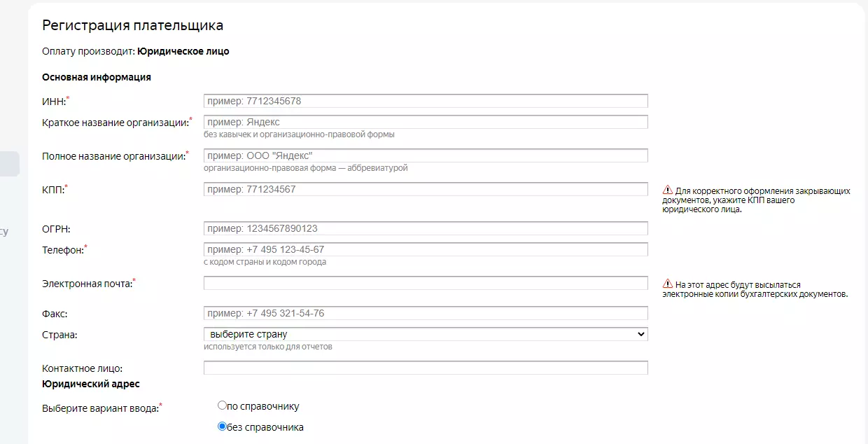The image size is (868, 444).
Task: Click into the ОГРН field
Action: [426, 228]
